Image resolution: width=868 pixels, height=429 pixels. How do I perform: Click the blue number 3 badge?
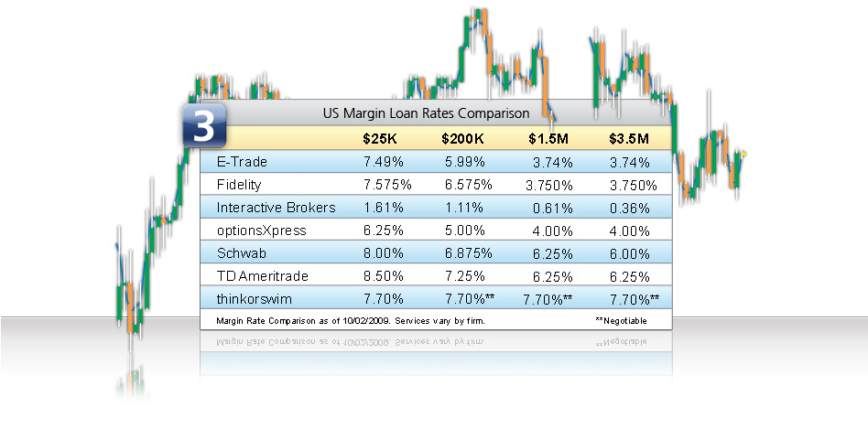tap(204, 125)
